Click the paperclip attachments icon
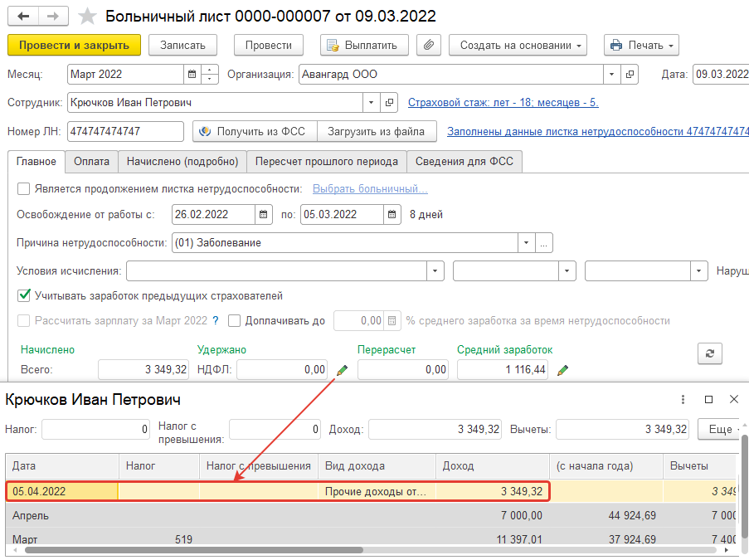Viewport: 749px width, 560px height. (x=428, y=45)
